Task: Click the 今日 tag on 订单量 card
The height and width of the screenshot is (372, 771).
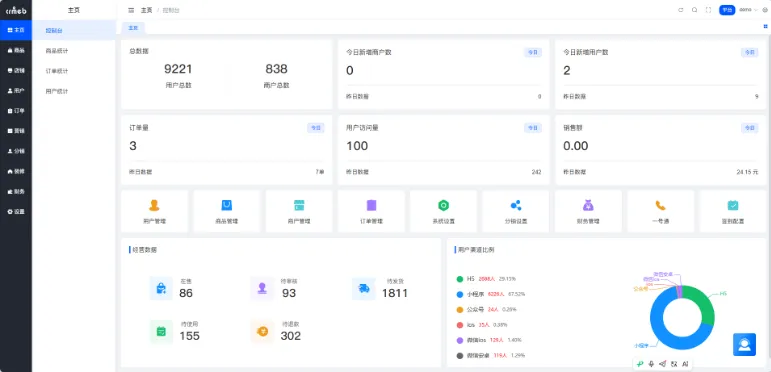Action: (x=316, y=128)
